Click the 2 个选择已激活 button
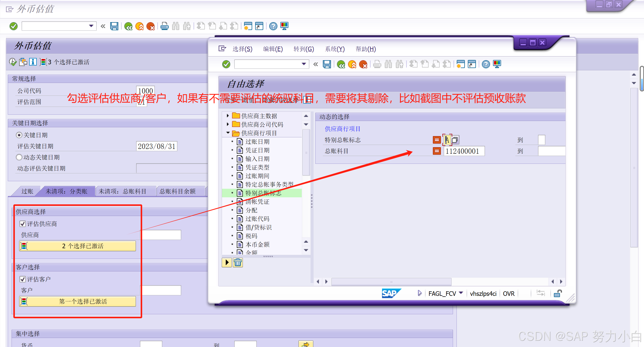This screenshot has width=644, height=347. pyautogui.click(x=78, y=246)
